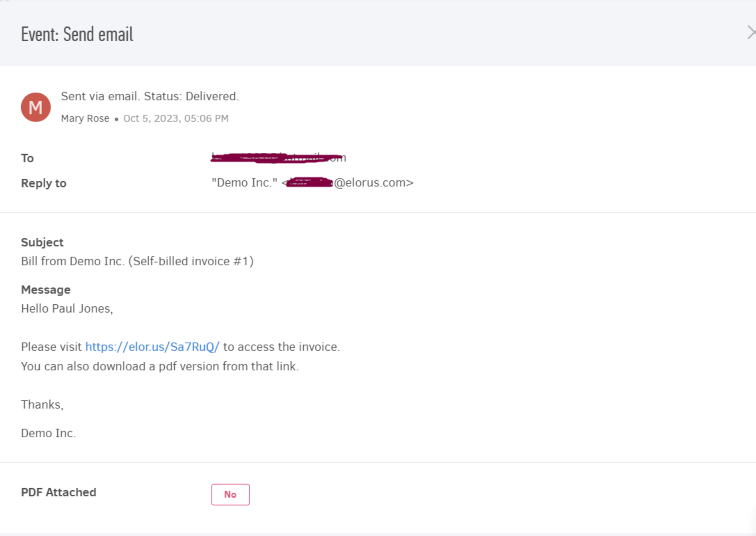The height and width of the screenshot is (536, 756).
Task: Click the "download a pdf version" sentence
Action: 160,366
